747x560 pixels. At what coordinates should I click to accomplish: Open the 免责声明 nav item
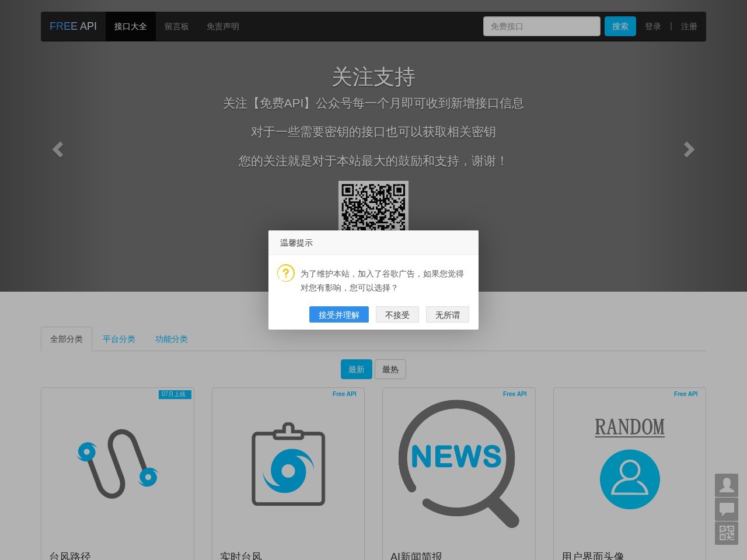(x=223, y=26)
